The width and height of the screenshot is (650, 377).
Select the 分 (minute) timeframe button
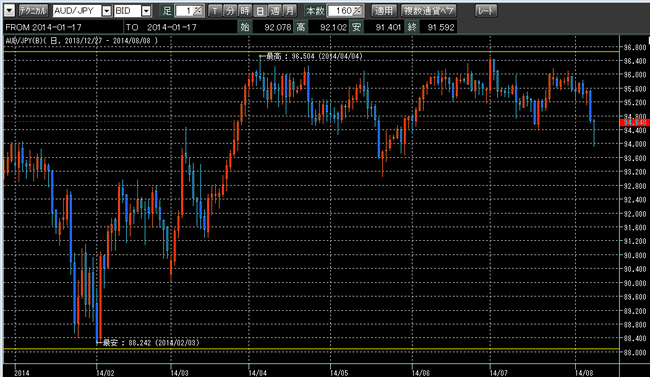pos(230,11)
